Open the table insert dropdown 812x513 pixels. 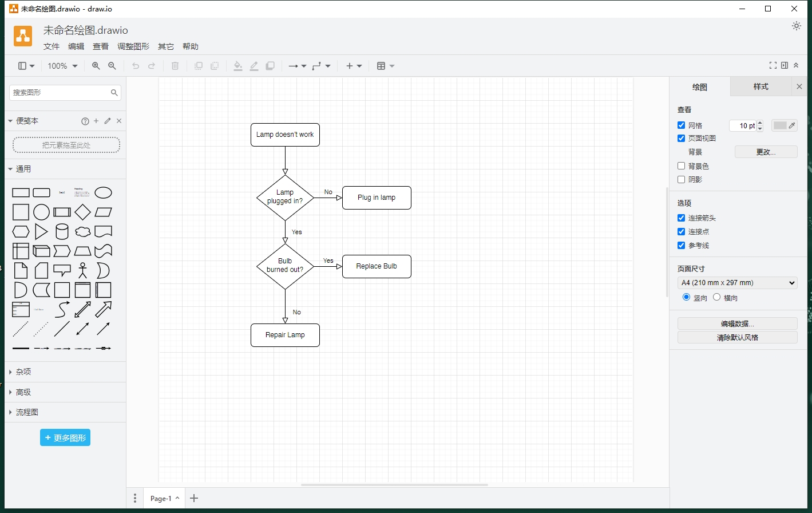386,66
